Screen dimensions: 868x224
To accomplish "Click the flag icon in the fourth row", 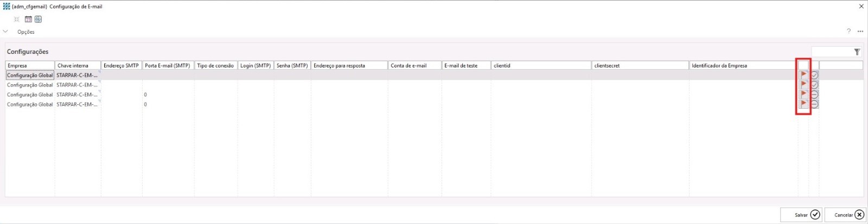I will point(803,104).
